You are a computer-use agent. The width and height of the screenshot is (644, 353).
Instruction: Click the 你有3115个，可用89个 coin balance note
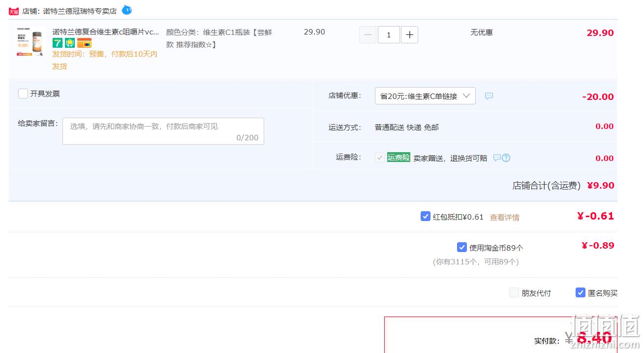(x=476, y=262)
